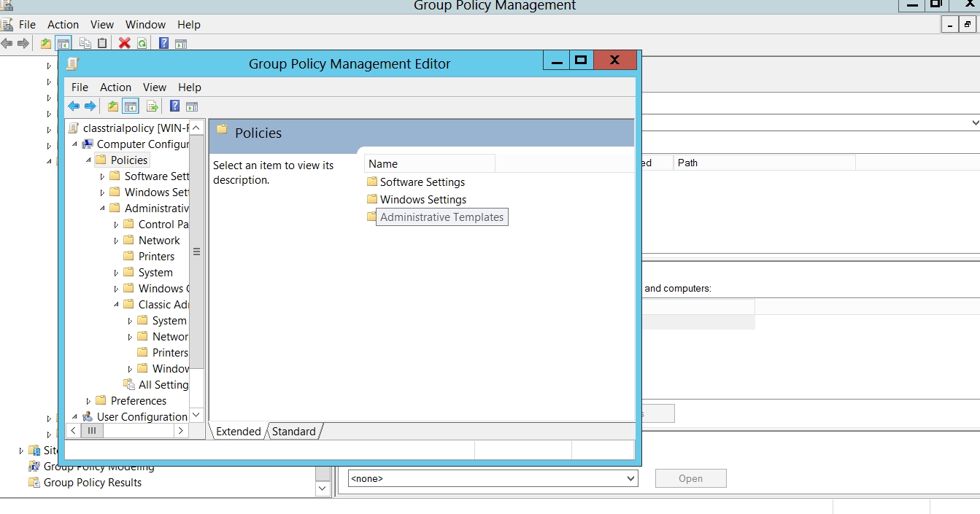Open the Action menu in editor

pos(115,87)
